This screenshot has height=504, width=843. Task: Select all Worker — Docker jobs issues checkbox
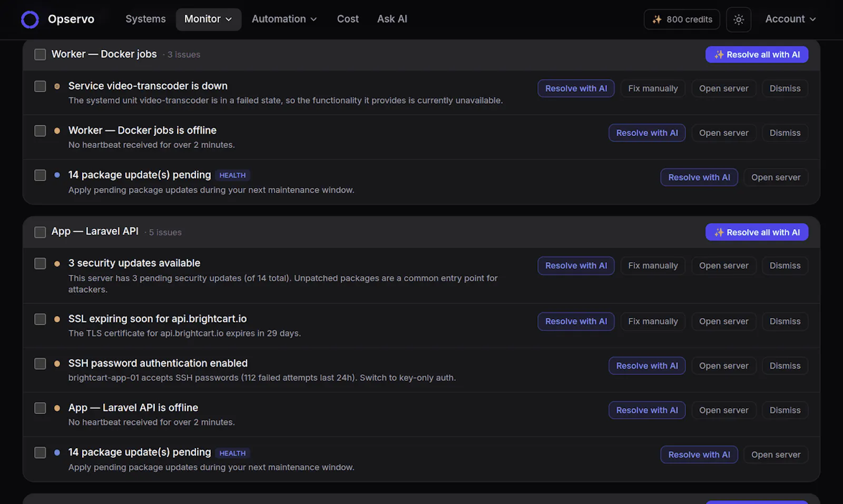point(40,54)
